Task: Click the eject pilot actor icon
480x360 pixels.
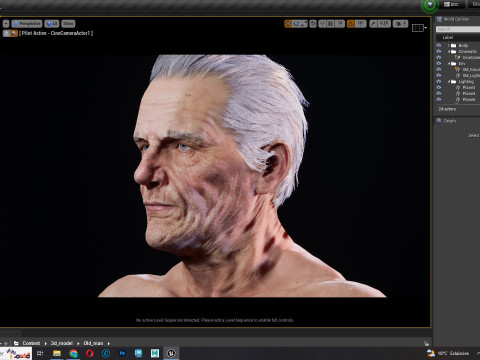Action: click(x=7, y=33)
